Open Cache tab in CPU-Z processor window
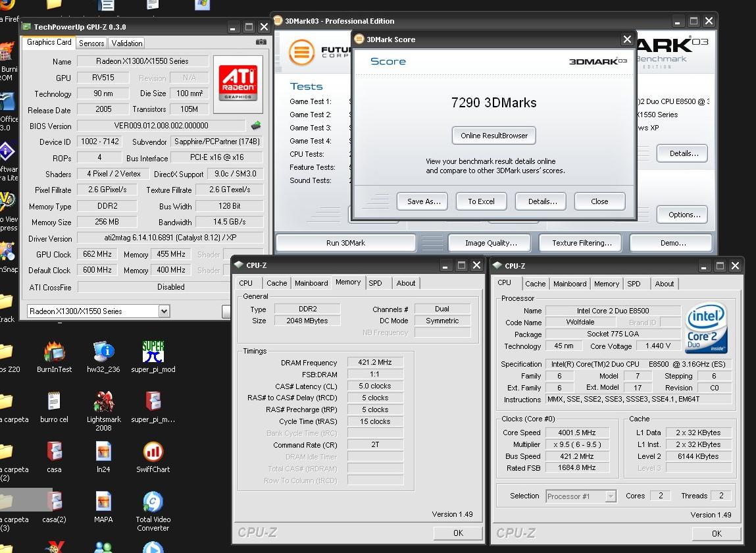Image resolution: width=756 pixels, height=553 pixels. click(535, 284)
